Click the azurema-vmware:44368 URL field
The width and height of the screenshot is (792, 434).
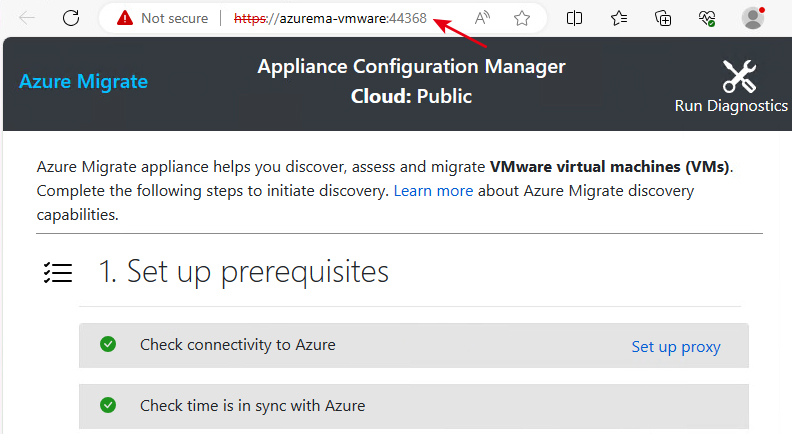[x=330, y=18]
